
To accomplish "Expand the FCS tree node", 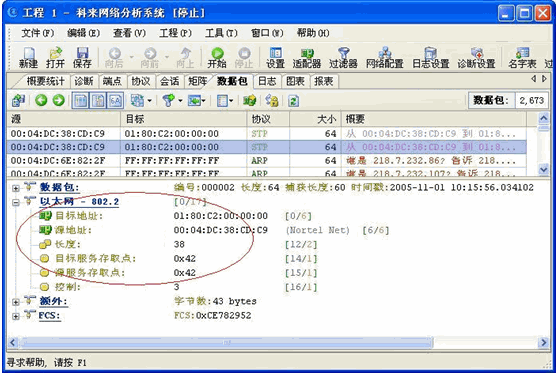I will click(16, 316).
